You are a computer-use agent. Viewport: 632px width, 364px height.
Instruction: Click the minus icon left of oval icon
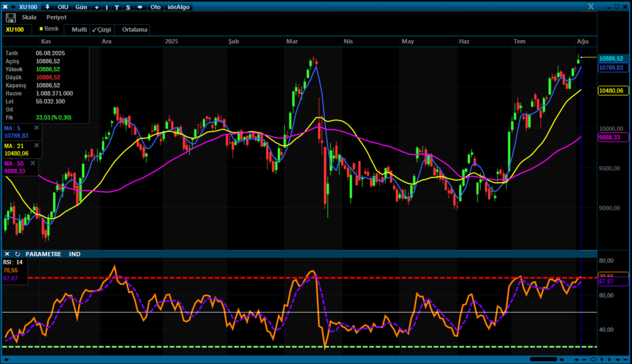(584, 360)
